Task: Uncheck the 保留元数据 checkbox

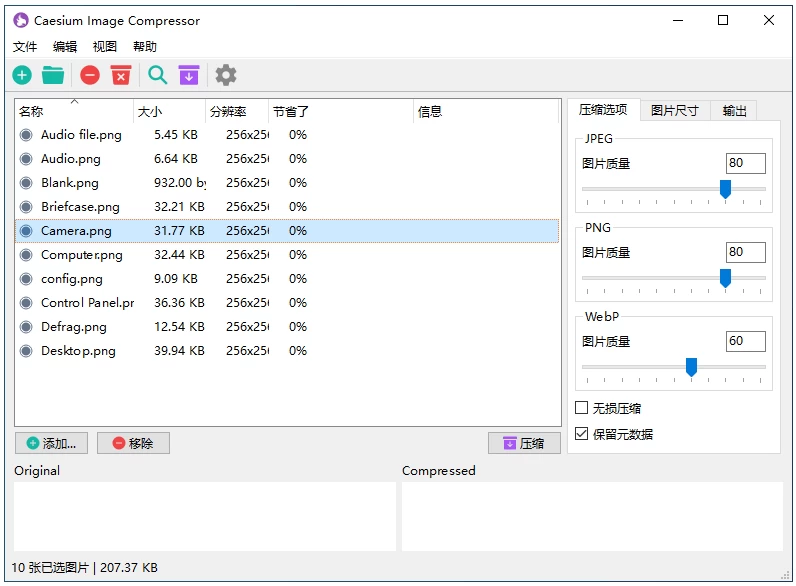Action: click(x=582, y=434)
